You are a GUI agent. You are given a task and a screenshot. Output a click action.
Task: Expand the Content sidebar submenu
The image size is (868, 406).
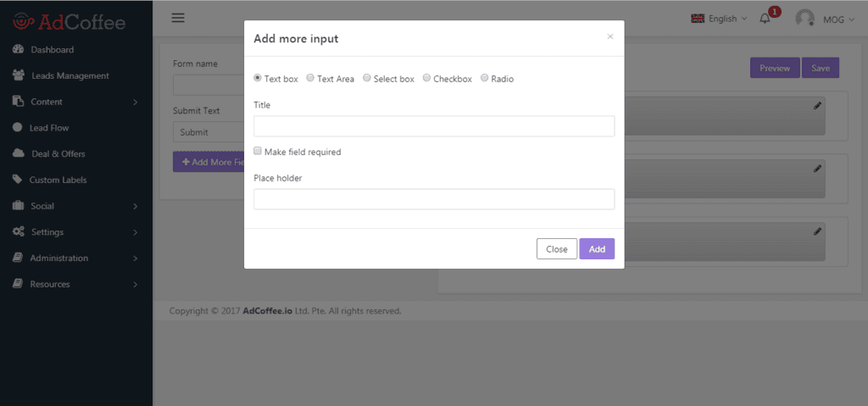[x=75, y=102]
